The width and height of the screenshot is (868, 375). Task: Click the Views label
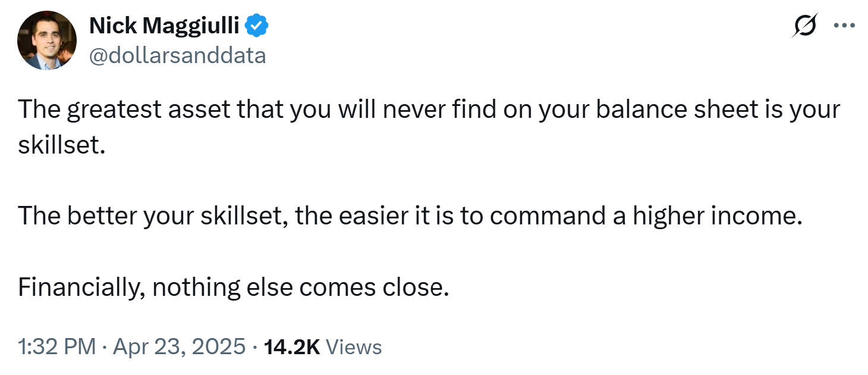coord(354,346)
